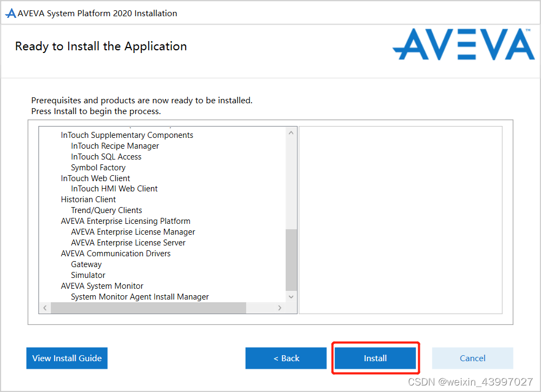Select AVEVA Enterprise License Manager entry
541x392 pixels.
point(133,232)
